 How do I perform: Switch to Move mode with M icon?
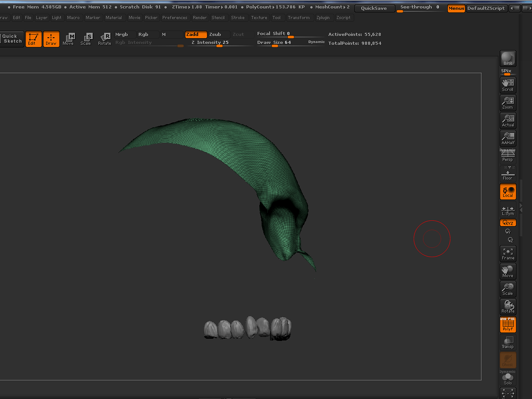click(68, 39)
